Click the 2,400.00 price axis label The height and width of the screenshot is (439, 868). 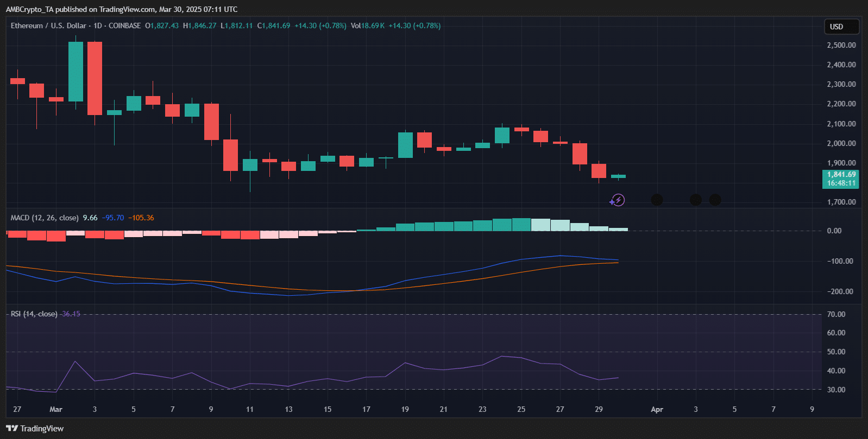pos(841,65)
